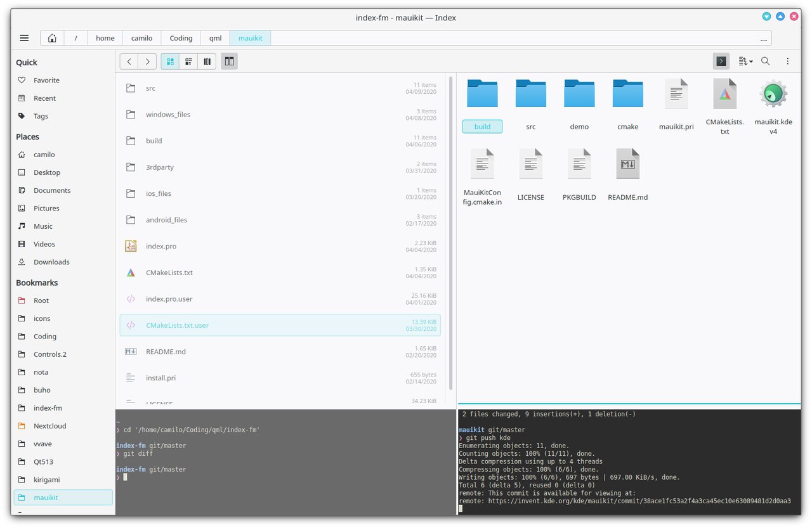Select the README.md markdown icon in grid

click(x=628, y=164)
